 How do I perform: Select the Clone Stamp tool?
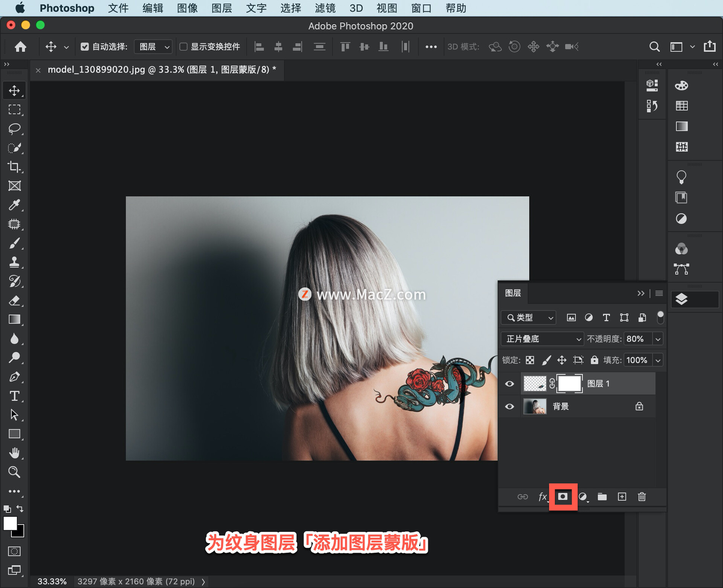(x=14, y=262)
